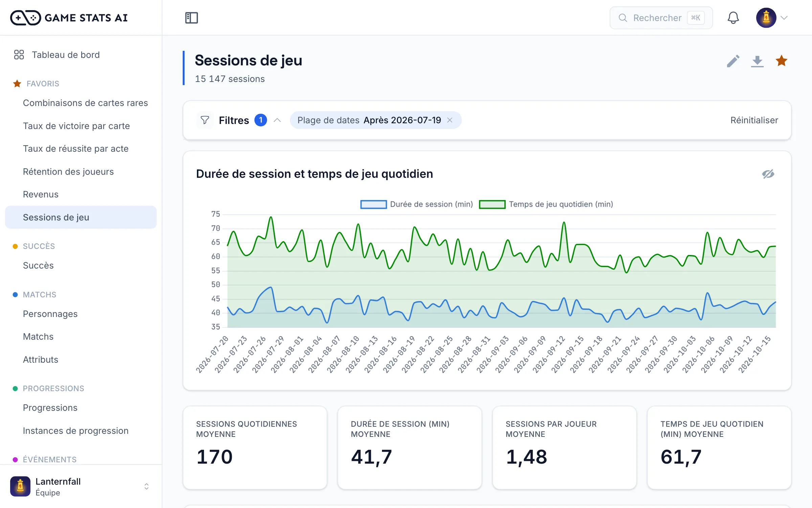Click the Lanternfall team icon
The image size is (812, 508).
(x=20, y=487)
